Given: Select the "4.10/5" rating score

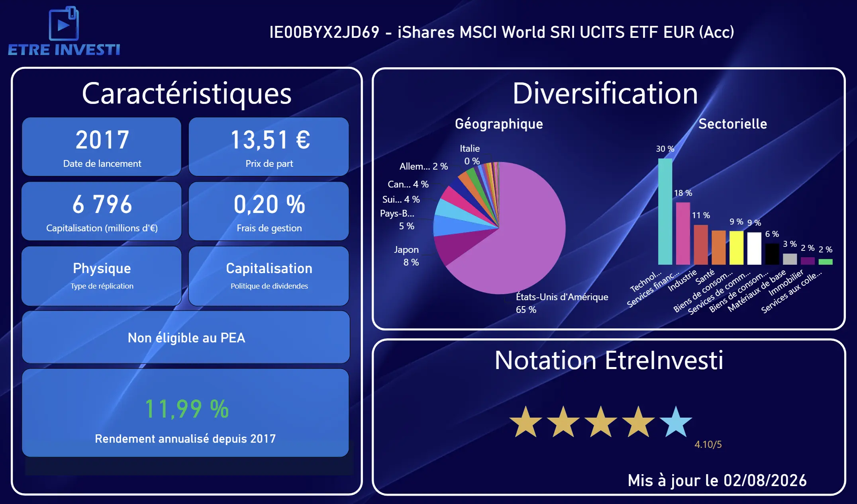Looking at the screenshot, I should click(708, 445).
